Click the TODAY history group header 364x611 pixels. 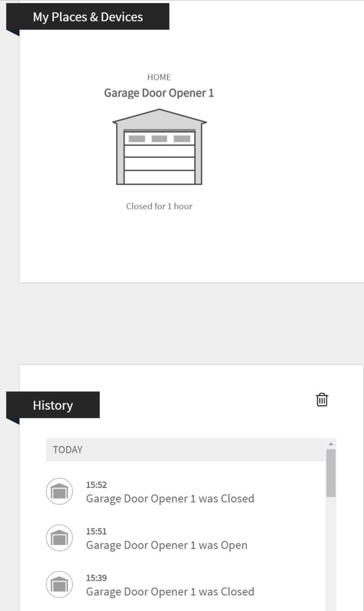tap(186, 450)
